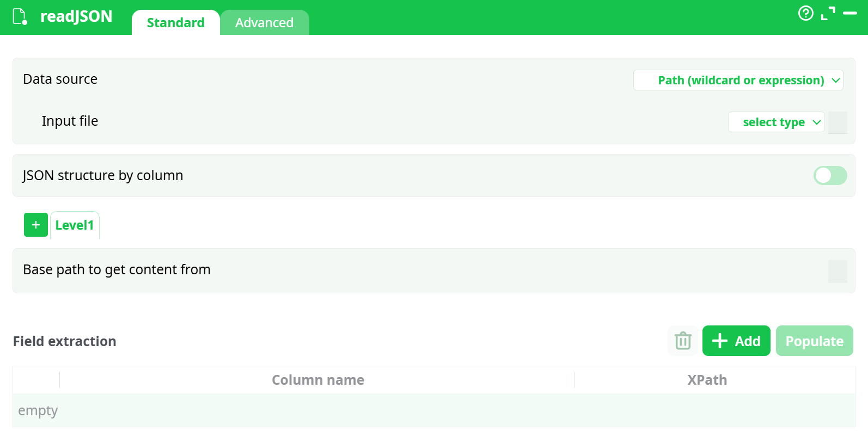
Task: Click the Add field button
Action: 736,341
